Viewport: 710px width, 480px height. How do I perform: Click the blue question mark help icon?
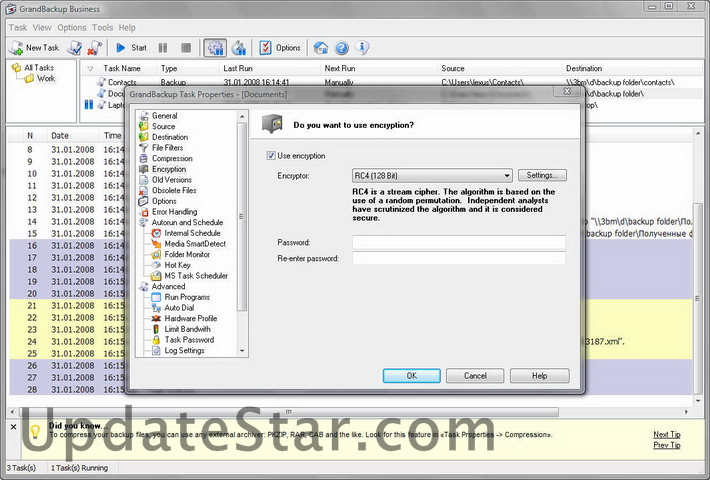pyautogui.click(x=342, y=48)
